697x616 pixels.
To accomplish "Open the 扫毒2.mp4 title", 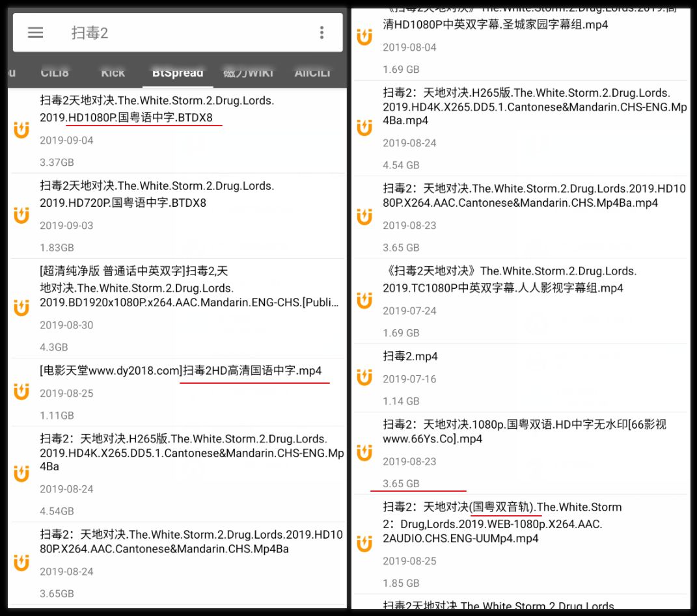I will tap(410, 356).
